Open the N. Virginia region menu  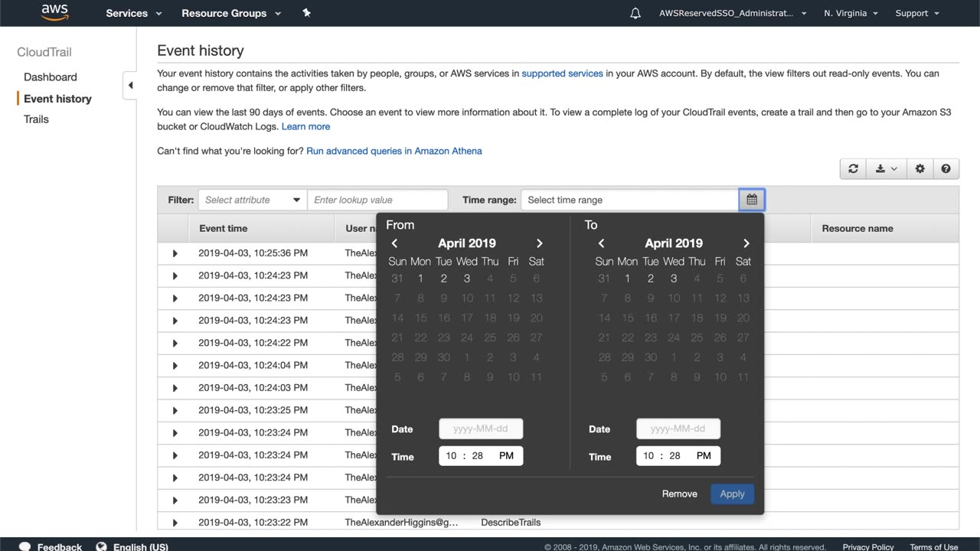[x=851, y=13]
